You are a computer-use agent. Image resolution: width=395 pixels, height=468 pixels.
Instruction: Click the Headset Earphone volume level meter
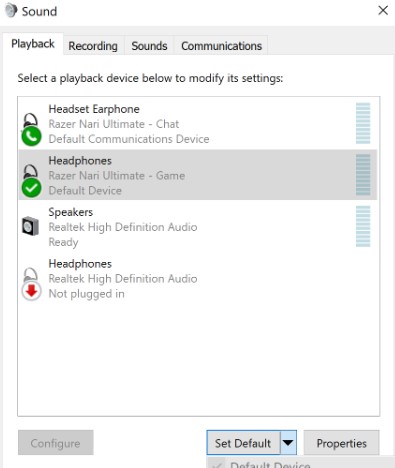tap(363, 123)
